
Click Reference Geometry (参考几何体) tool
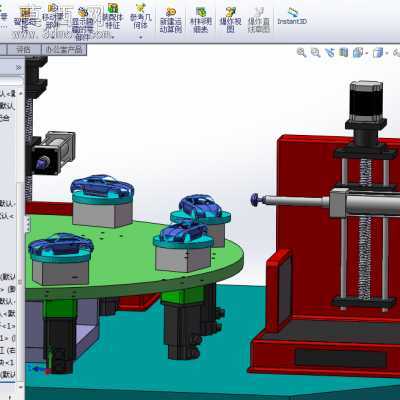[141, 17]
